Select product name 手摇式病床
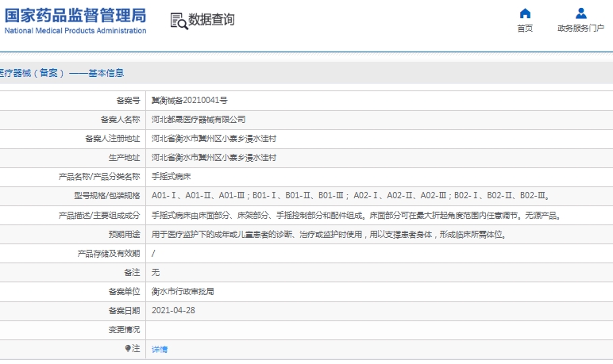 [172, 177]
